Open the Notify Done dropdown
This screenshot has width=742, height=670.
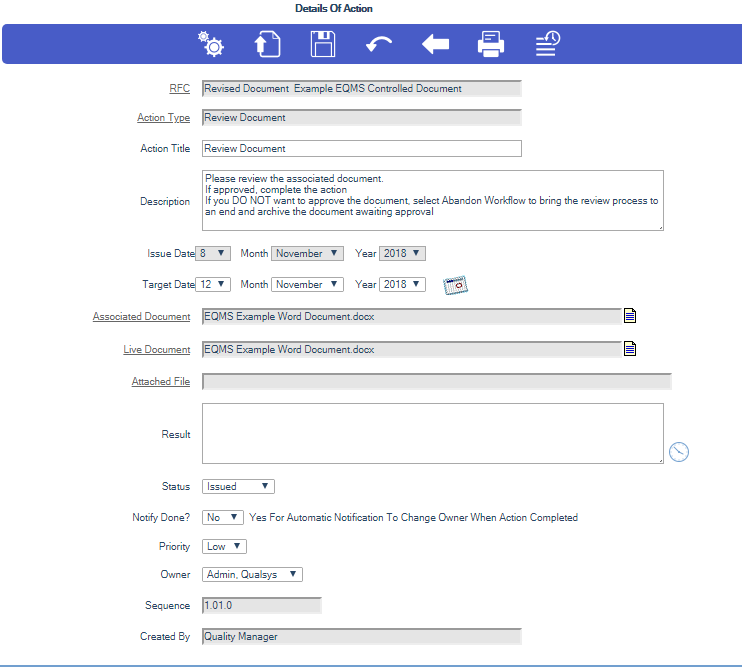pyautogui.click(x=222, y=518)
